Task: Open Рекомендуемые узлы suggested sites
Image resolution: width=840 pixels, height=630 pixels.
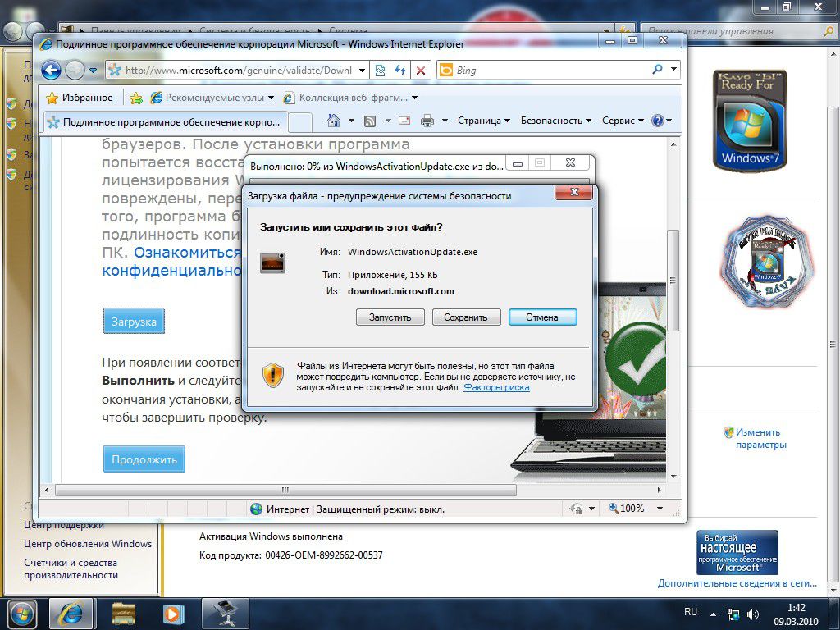Action: [212, 98]
